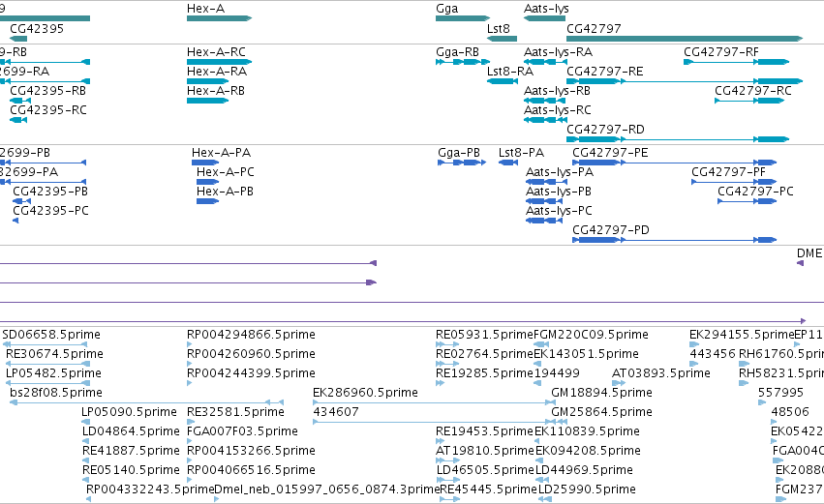The image size is (824, 504).
Task: Click the CG42797-RF transcript
Action: (x=736, y=62)
